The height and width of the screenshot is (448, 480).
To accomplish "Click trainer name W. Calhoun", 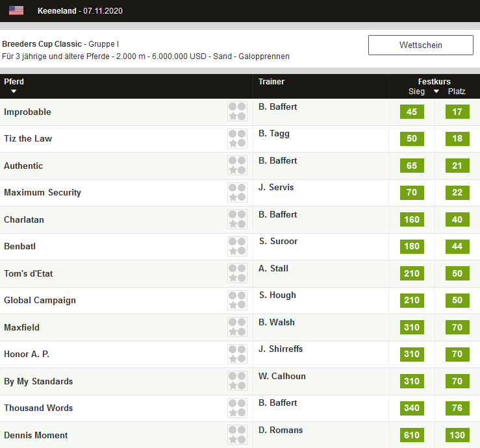I will [x=282, y=376].
